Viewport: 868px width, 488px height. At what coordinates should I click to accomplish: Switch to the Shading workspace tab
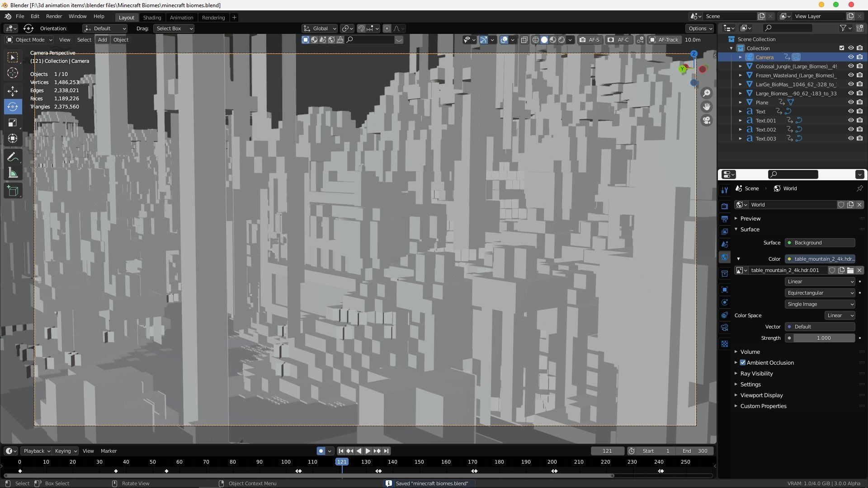click(x=152, y=18)
